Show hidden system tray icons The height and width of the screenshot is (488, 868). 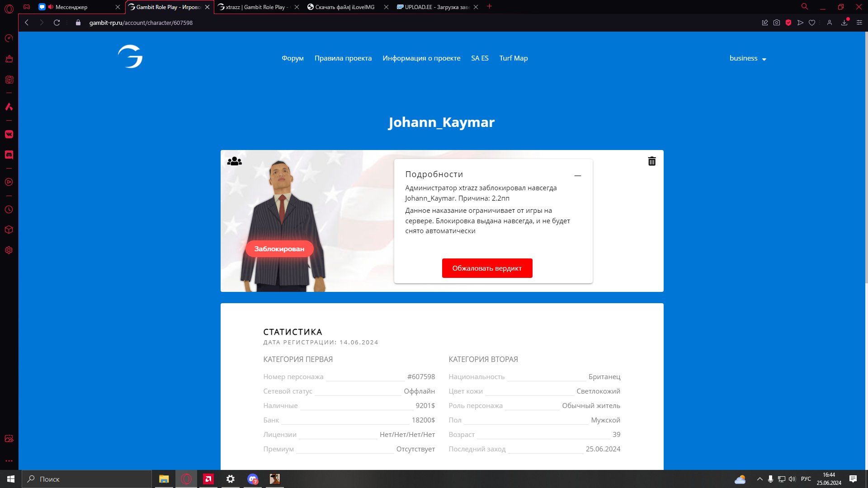point(759,479)
